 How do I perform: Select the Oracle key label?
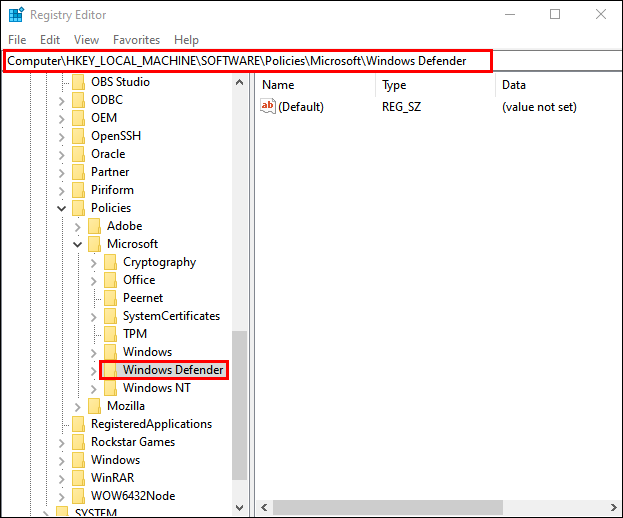(x=108, y=154)
